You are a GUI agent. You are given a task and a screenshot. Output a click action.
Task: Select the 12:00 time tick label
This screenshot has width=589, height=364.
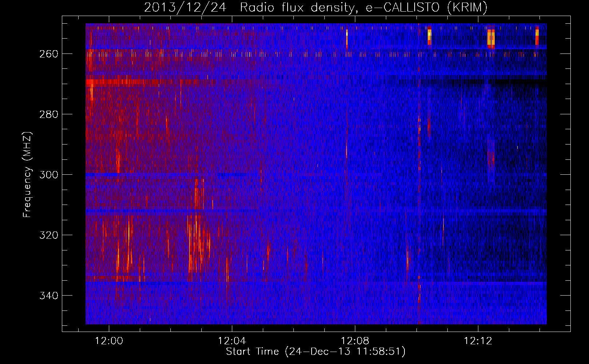point(109,341)
